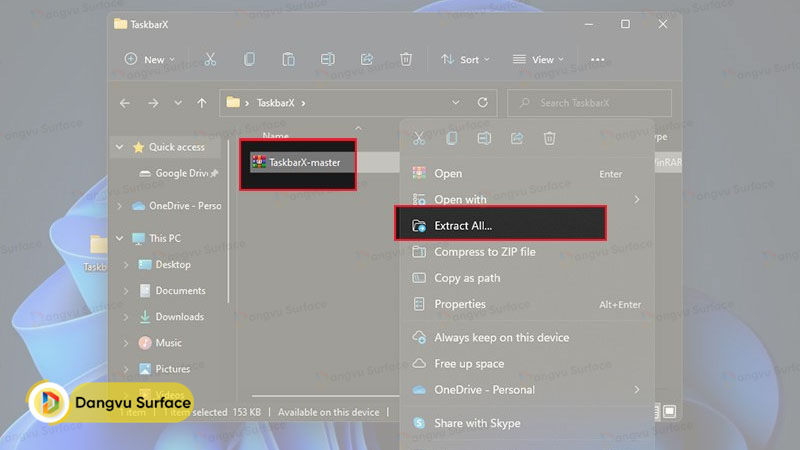Click the horizontal scrollbar in file list

coord(325,396)
